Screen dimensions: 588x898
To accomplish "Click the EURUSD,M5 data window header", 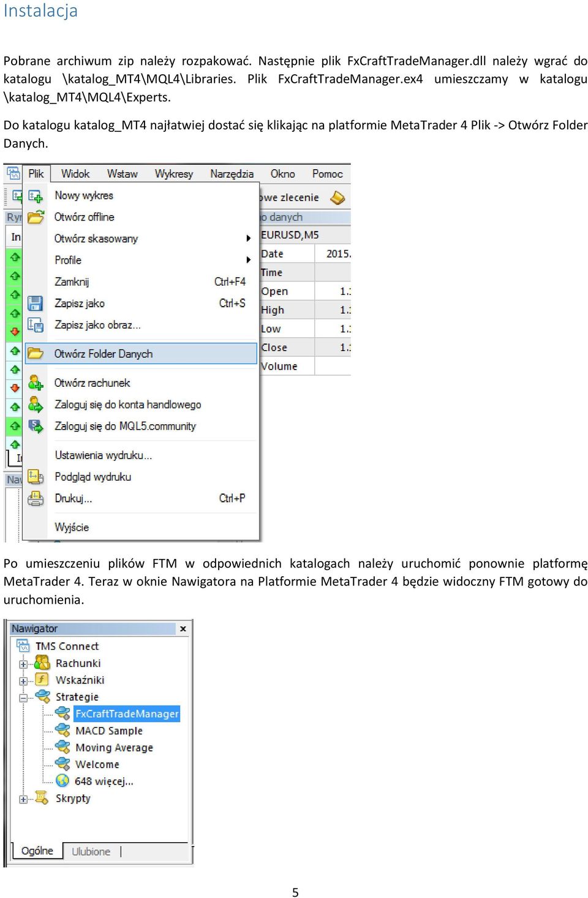I will point(305,235).
